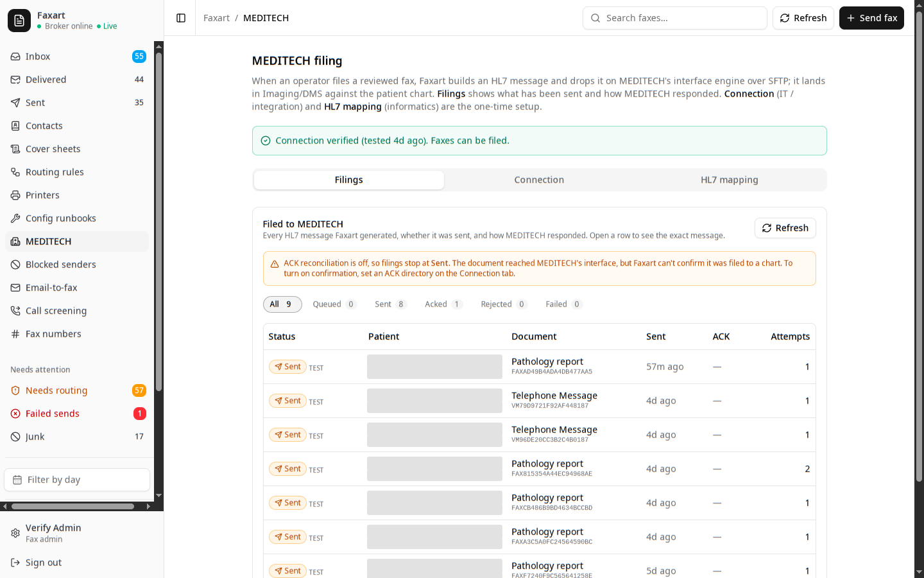Screen dimensions: 924x578
Task: Toggle the sidebar panel icon
Action: [x=181, y=18]
